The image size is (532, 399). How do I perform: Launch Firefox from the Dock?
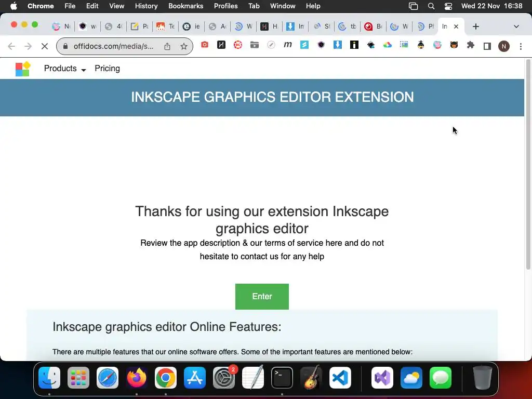click(x=137, y=378)
